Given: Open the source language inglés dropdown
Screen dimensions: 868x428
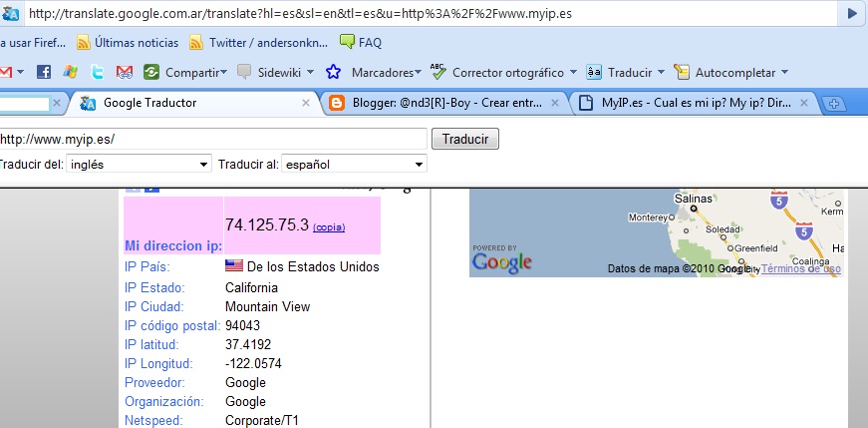Looking at the screenshot, I should [x=139, y=164].
